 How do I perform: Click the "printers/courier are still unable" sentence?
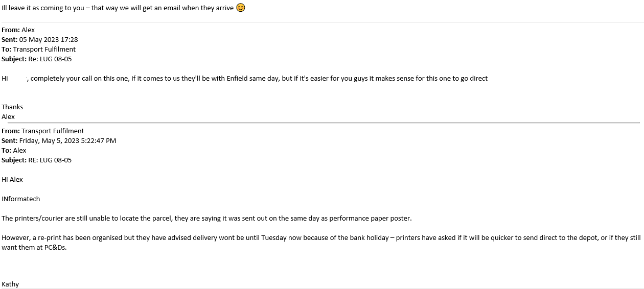pyautogui.click(x=206, y=218)
